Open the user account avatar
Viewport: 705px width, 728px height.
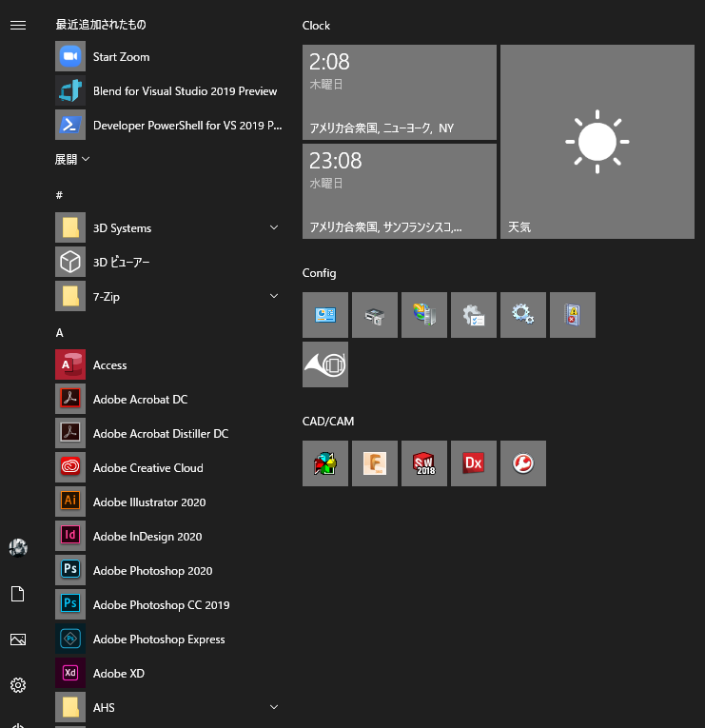coord(18,548)
